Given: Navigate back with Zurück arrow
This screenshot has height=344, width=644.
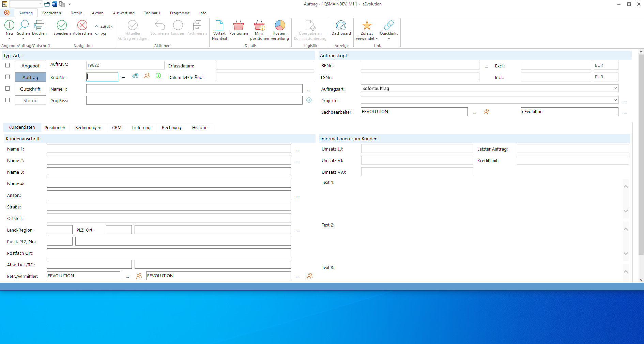Looking at the screenshot, I should (104, 26).
